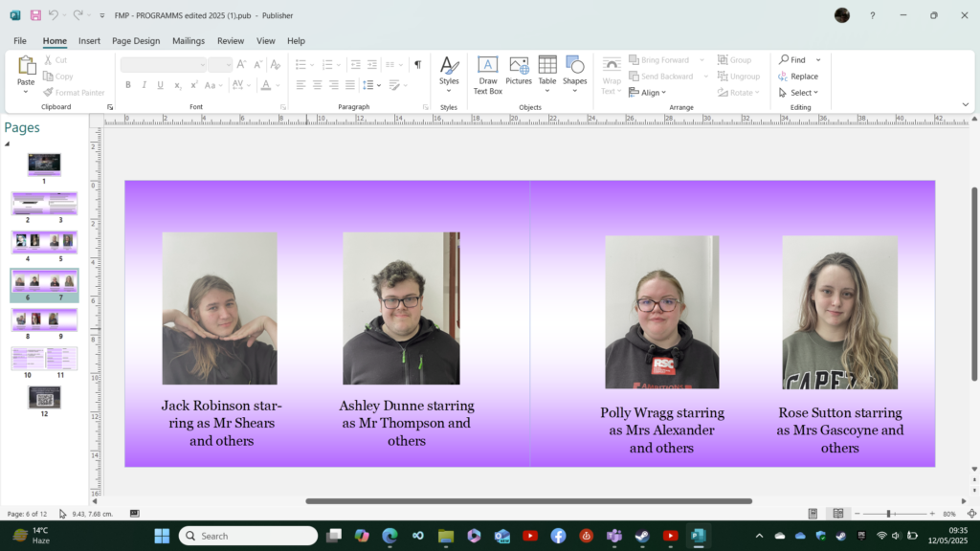Toggle subscript formatting
This screenshot has height=551, width=980.
(x=177, y=85)
